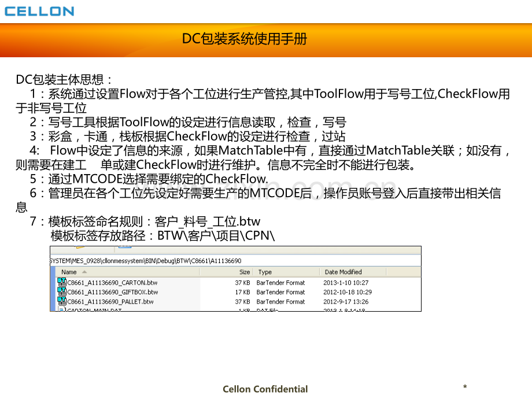This screenshot has width=532, height=399.
Task: Click the 2012-9-17 13:26 date entry
Action: point(347,301)
